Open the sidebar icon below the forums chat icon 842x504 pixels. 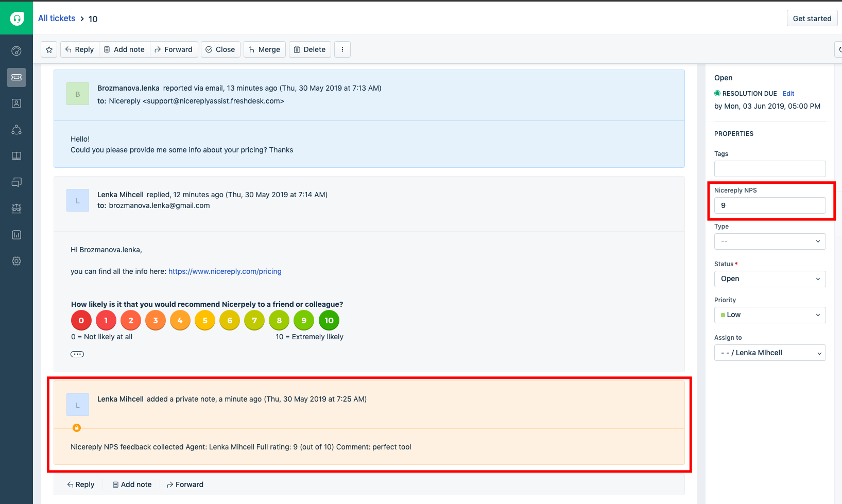click(x=16, y=208)
